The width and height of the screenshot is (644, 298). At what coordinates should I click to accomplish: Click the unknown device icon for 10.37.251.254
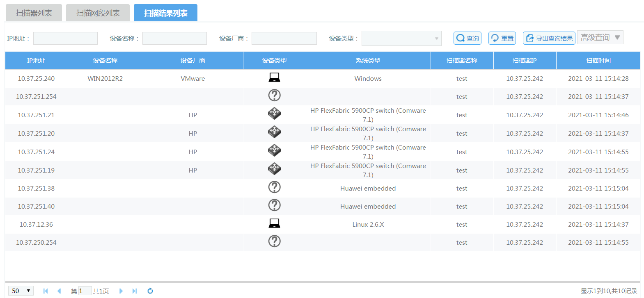tap(274, 95)
